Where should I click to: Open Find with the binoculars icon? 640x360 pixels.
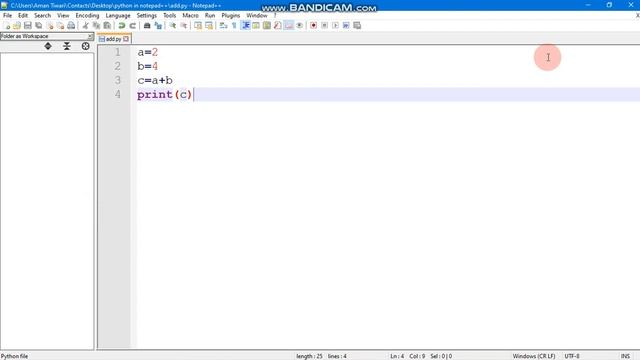(x=147, y=25)
